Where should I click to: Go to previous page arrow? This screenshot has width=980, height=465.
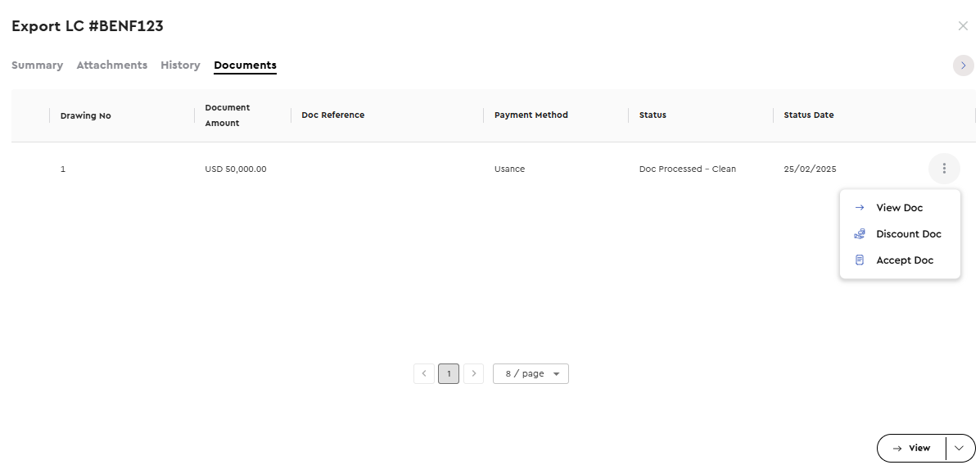(x=424, y=374)
